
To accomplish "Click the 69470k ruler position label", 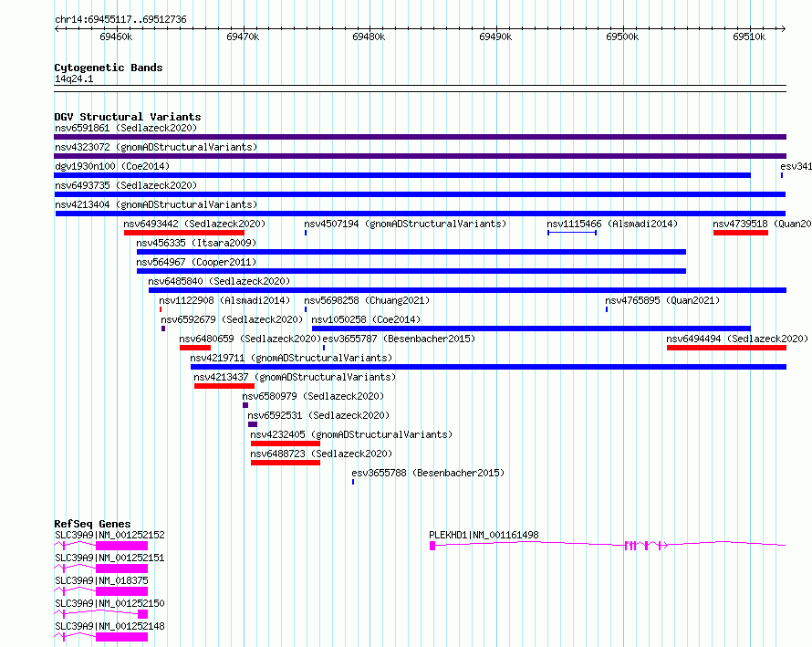I will pyautogui.click(x=243, y=37).
